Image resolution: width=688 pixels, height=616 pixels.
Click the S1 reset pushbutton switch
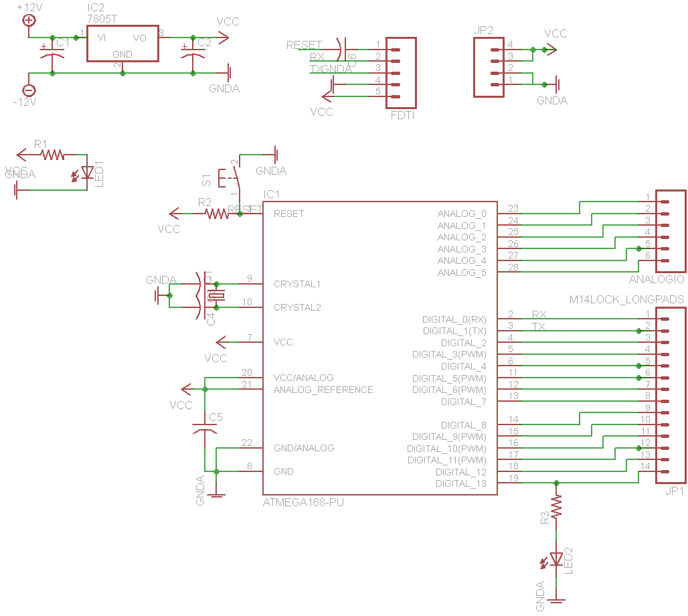[231, 177]
